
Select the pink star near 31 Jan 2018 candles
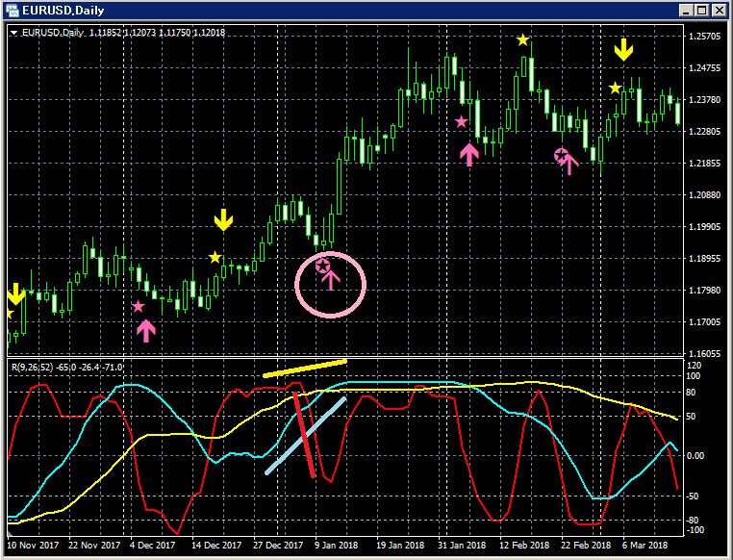pos(462,122)
